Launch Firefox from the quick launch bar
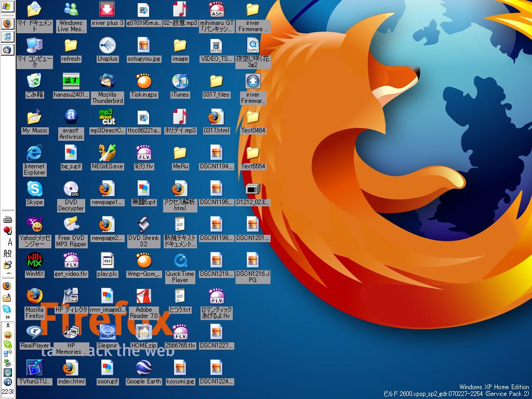The width and height of the screenshot is (532, 399). (x=7, y=23)
